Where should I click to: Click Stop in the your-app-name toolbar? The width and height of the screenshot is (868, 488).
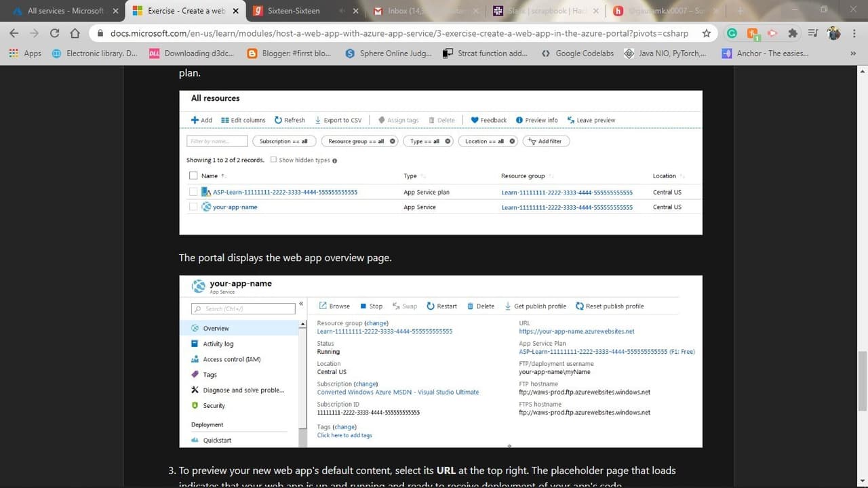371,306
